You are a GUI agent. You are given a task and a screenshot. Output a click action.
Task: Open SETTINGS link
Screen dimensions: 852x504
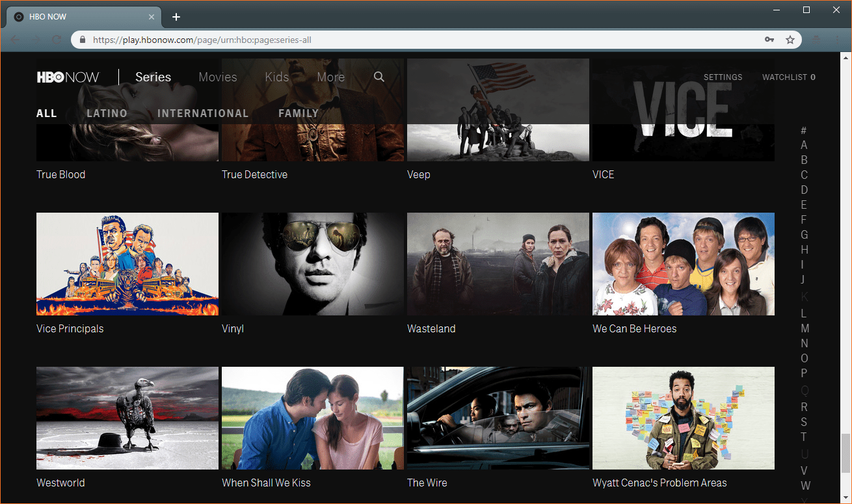[723, 77]
